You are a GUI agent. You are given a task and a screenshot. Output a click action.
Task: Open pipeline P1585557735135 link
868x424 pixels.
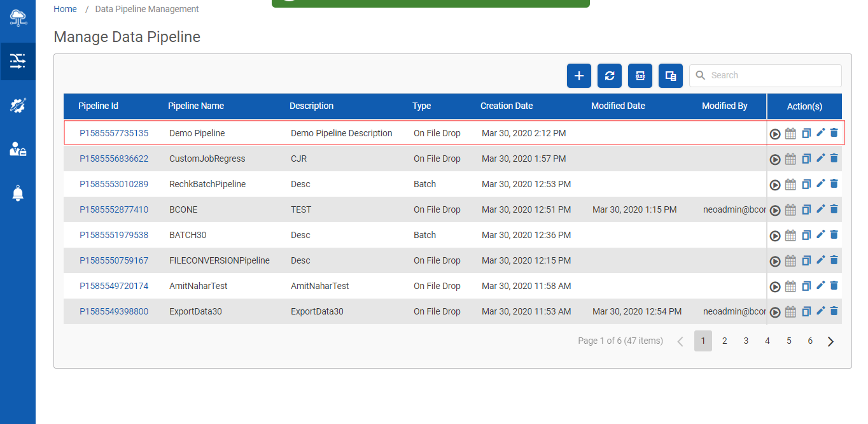[x=114, y=133]
